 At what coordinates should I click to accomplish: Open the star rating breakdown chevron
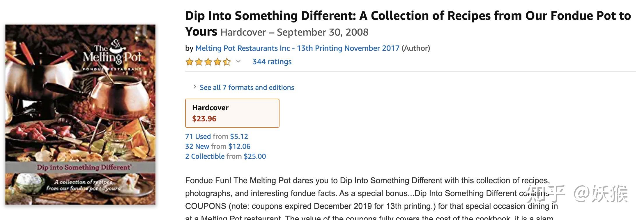238,61
